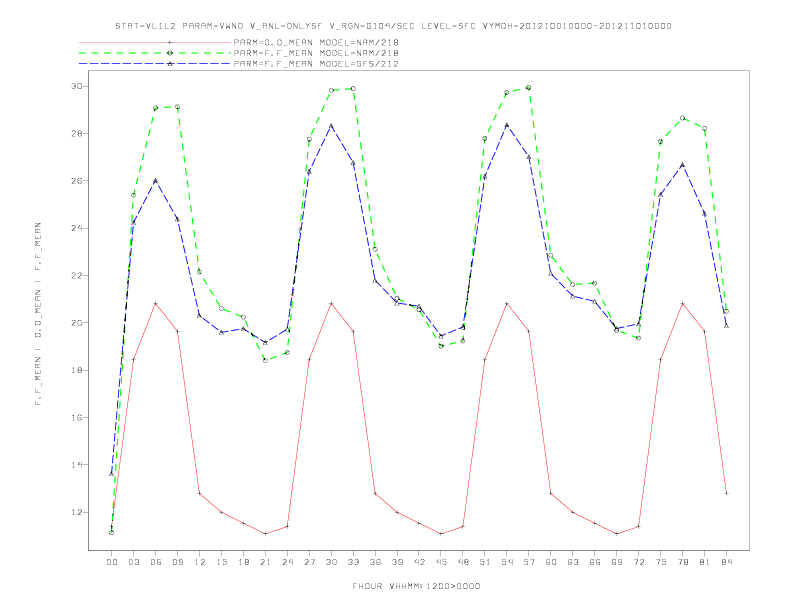Click the x-axis title FHOUR VHHMM:1200>0000
Screen dimensions: 792x612
tap(416, 586)
